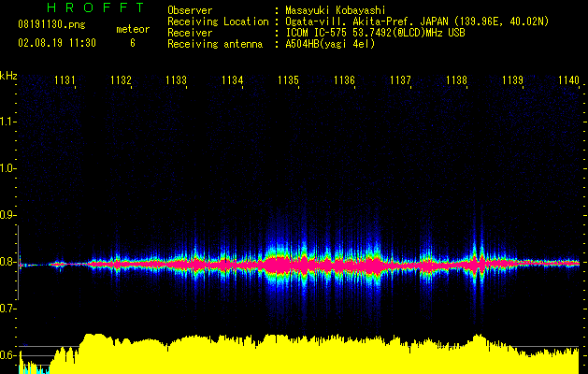Click time marker 1135
The height and width of the screenshot is (374, 588).
point(288,80)
